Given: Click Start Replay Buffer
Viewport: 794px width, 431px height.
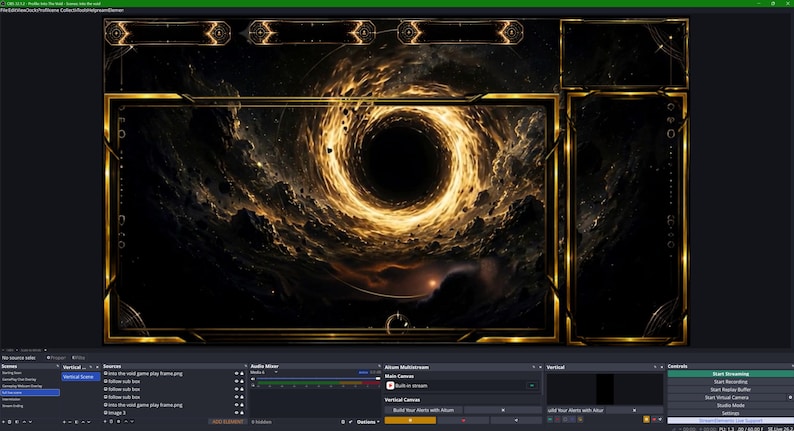Looking at the screenshot, I should 730,389.
